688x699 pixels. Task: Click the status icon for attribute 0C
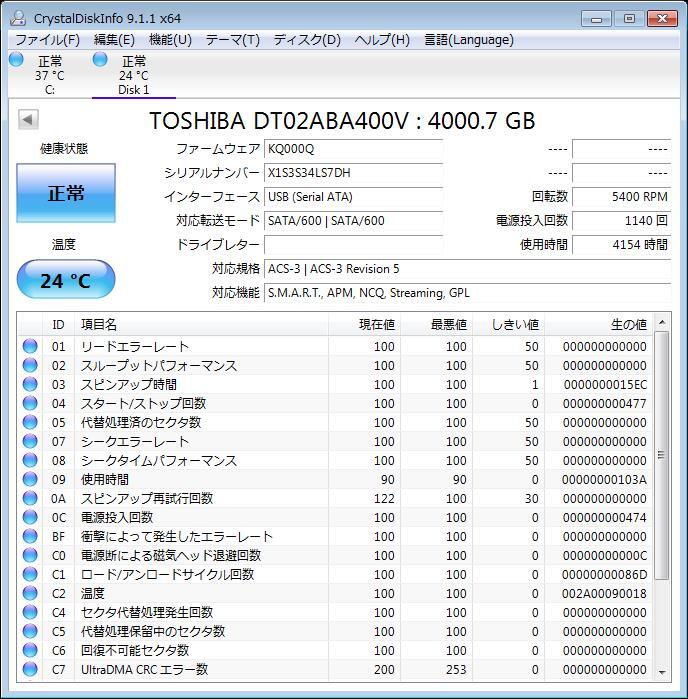(30, 517)
